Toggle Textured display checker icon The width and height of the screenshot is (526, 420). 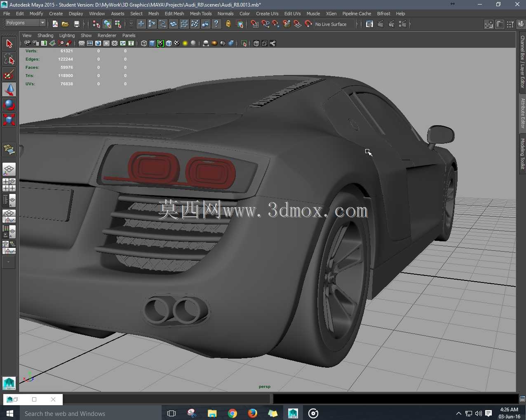[177, 43]
